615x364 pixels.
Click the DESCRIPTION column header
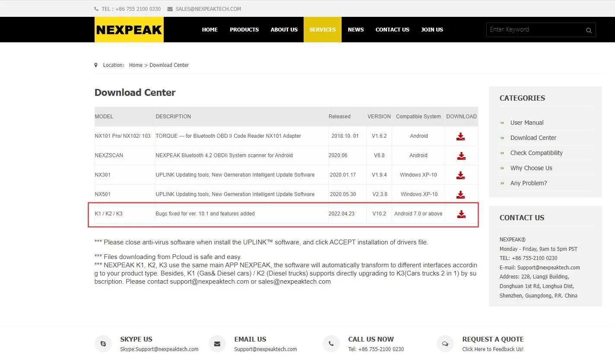tap(173, 117)
